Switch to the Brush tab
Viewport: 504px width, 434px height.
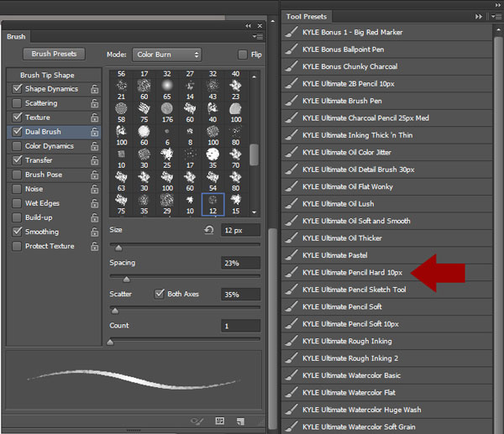(16, 37)
